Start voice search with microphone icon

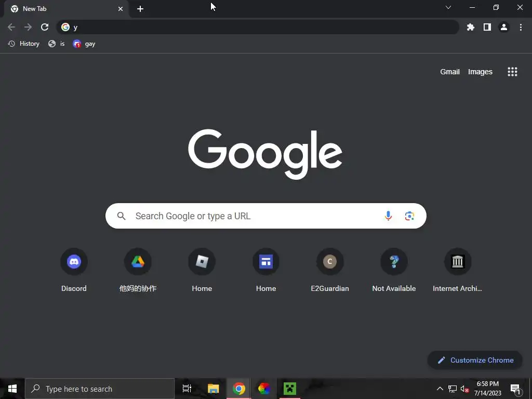click(388, 216)
